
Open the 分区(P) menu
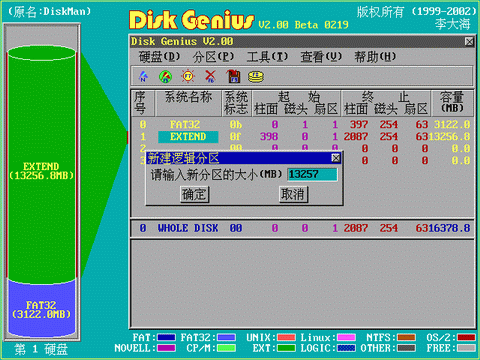tap(213, 57)
